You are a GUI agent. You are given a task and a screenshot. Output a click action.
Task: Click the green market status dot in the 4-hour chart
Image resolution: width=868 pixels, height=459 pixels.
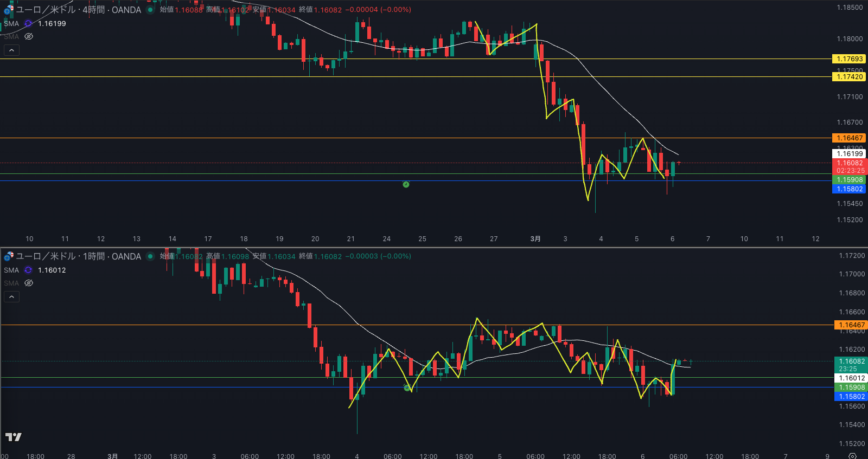[x=150, y=10]
